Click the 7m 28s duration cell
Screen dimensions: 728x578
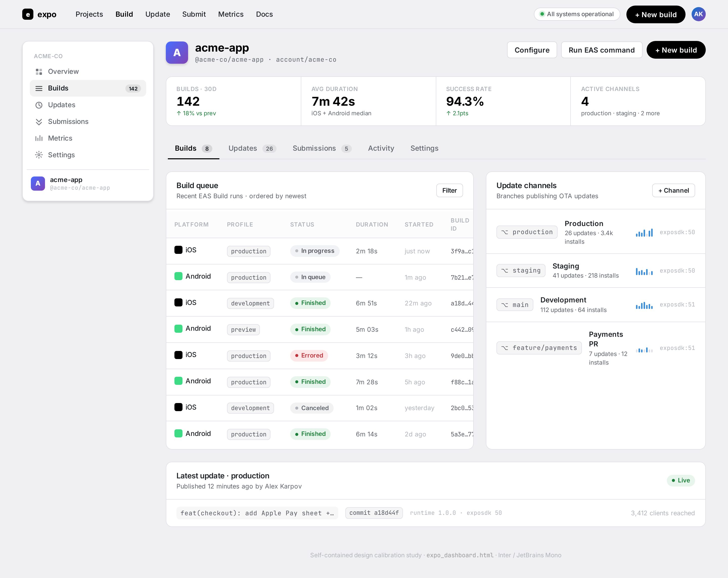point(367,382)
